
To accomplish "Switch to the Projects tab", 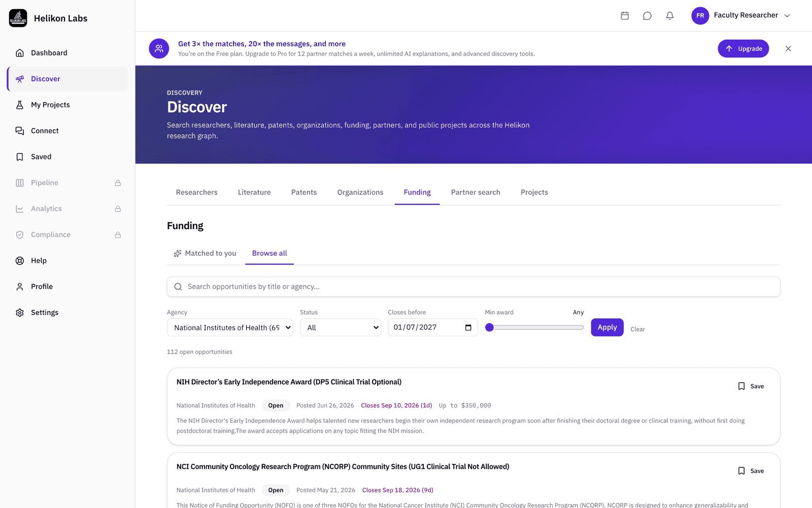I will pyautogui.click(x=534, y=193).
